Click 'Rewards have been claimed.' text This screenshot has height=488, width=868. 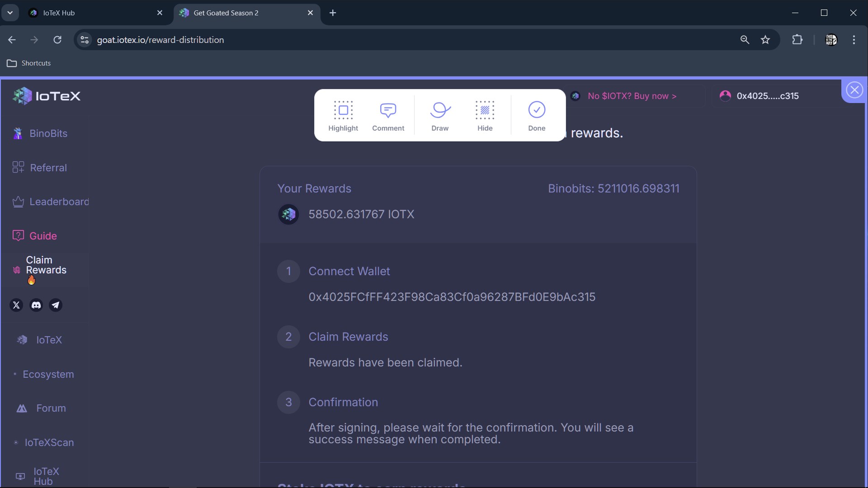pyautogui.click(x=385, y=362)
